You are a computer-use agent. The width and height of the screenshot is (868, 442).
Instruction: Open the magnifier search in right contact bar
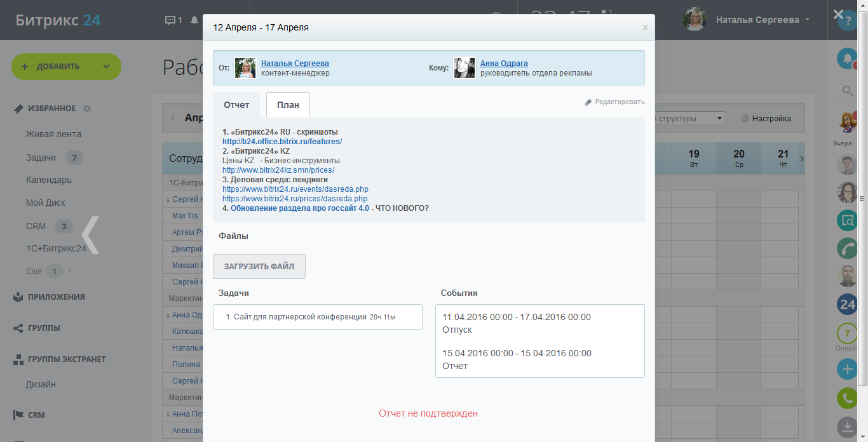coord(847,91)
